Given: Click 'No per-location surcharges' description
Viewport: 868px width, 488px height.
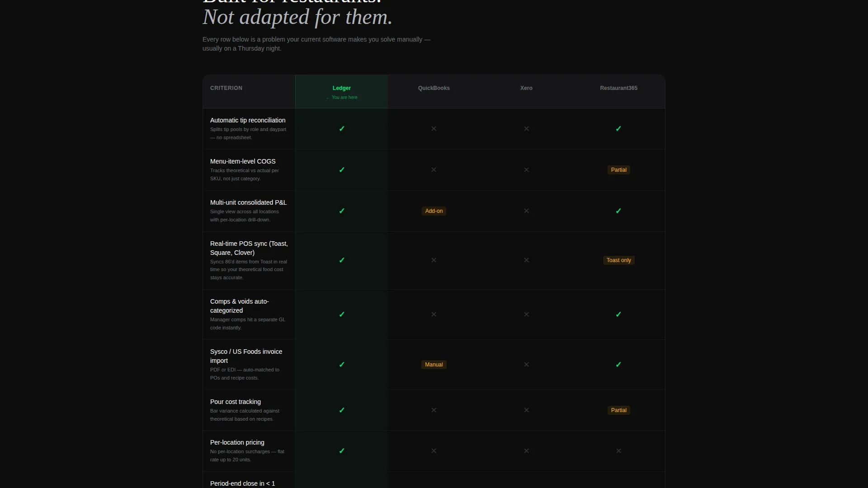Looking at the screenshot, I should click(x=247, y=455).
